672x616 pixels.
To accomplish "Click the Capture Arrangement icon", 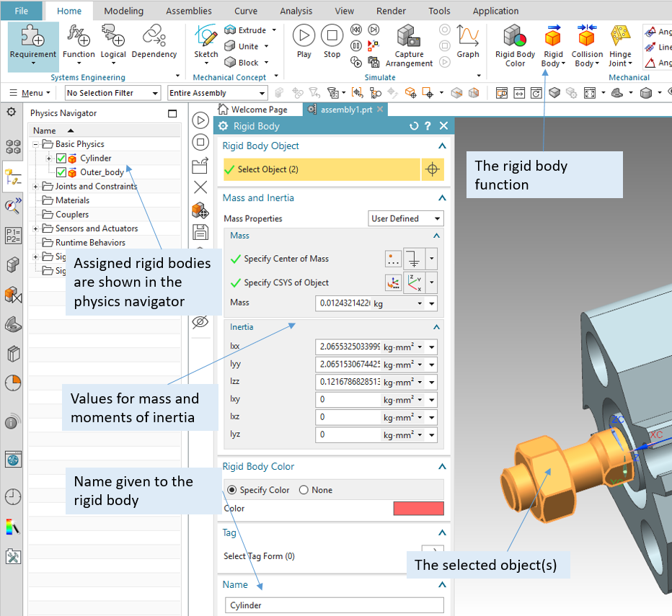I will click(408, 40).
